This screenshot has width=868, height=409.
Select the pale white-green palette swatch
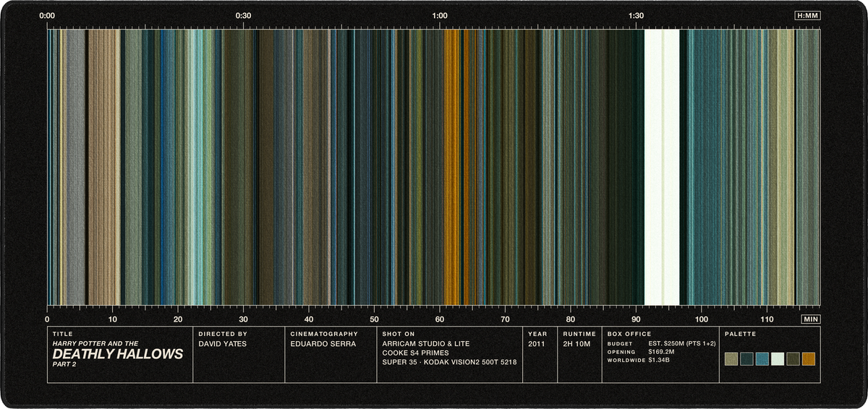pos(778,359)
